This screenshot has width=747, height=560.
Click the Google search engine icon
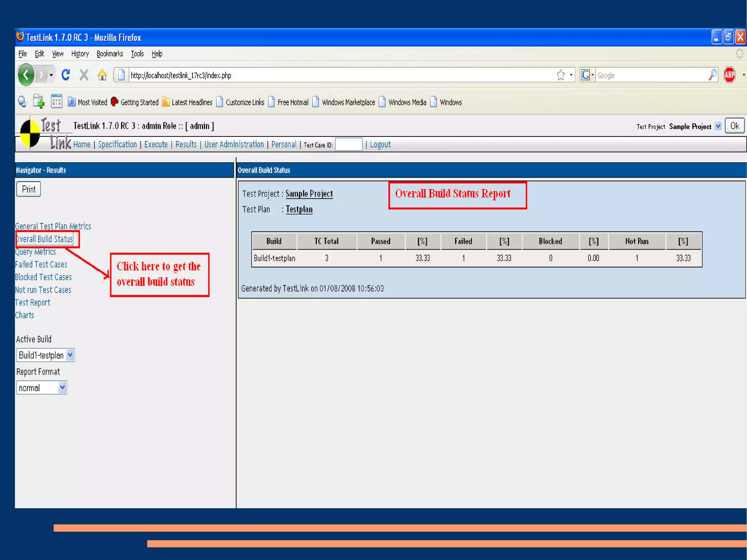(x=585, y=75)
